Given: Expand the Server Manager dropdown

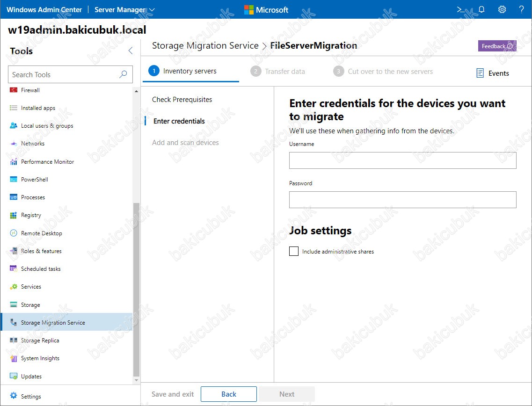Looking at the screenshot, I should coord(124,10).
